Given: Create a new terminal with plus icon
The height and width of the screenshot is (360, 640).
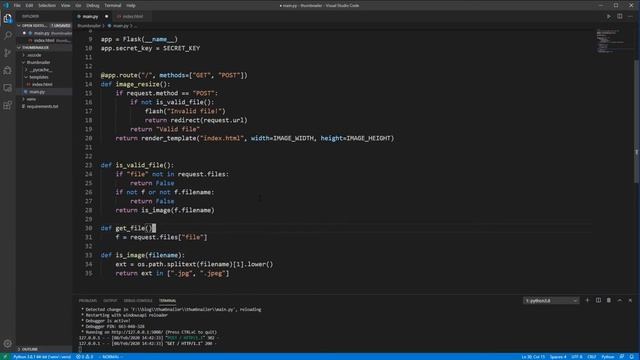Looking at the screenshot, I should tap(587, 300).
